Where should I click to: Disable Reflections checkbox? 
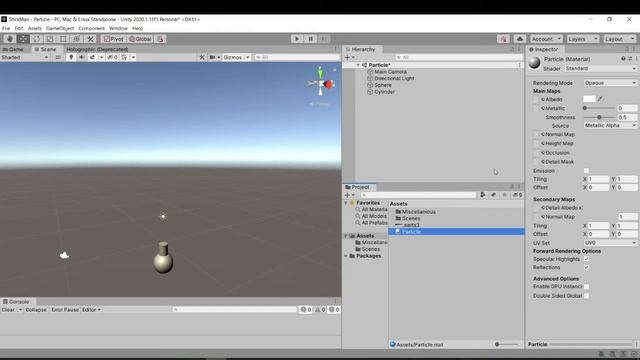(x=586, y=267)
